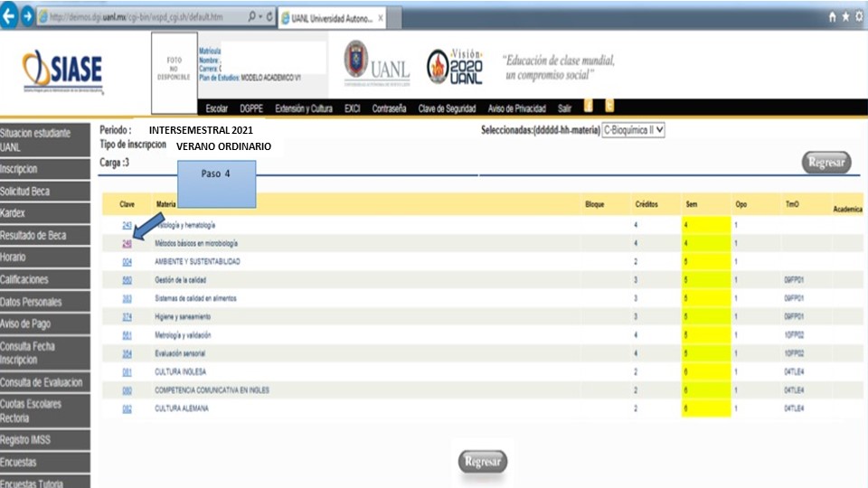
Task: Click the browser address bar URL
Action: click(x=137, y=16)
